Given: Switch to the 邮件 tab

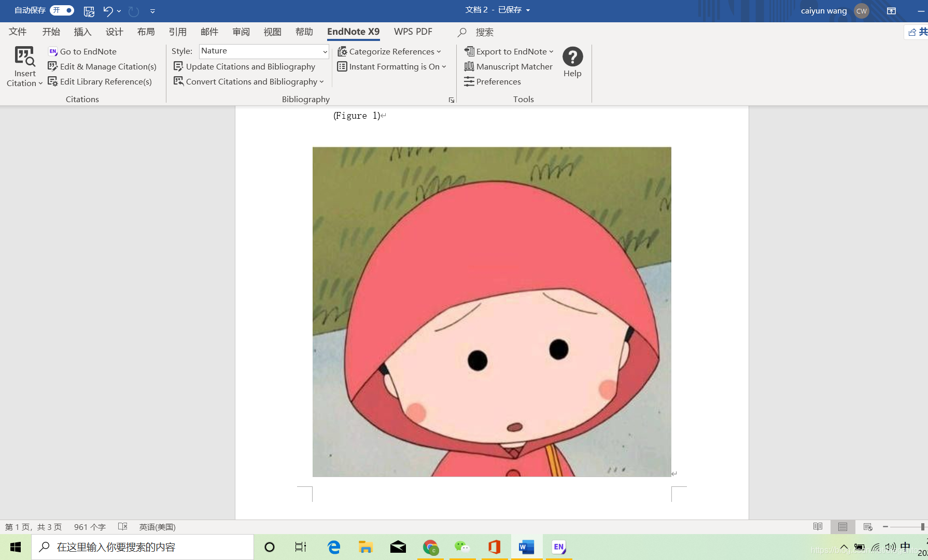Looking at the screenshot, I should (x=209, y=32).
